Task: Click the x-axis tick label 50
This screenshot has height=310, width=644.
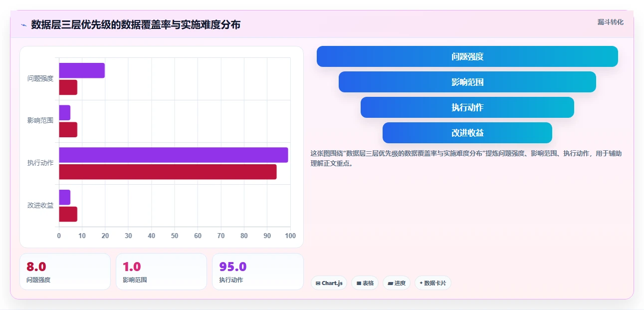Action: tap(175, 236)
